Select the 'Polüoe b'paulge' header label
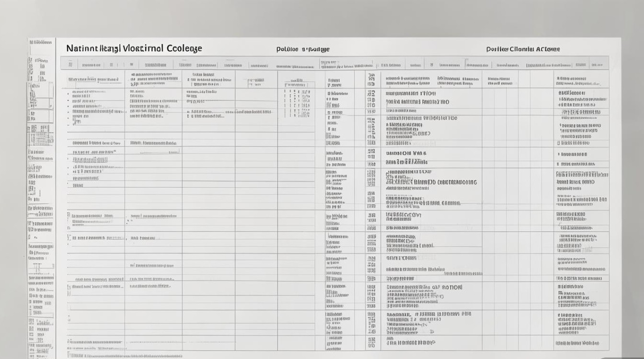The image size is (644, 359). [x=303, y=49]
